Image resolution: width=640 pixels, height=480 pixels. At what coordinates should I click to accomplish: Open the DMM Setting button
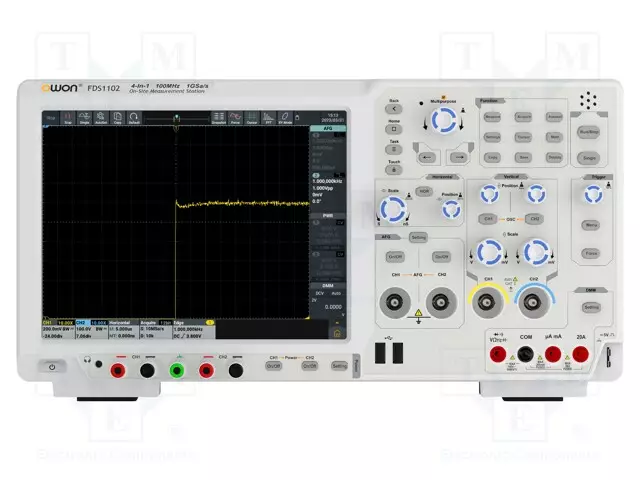click(591, 306)
